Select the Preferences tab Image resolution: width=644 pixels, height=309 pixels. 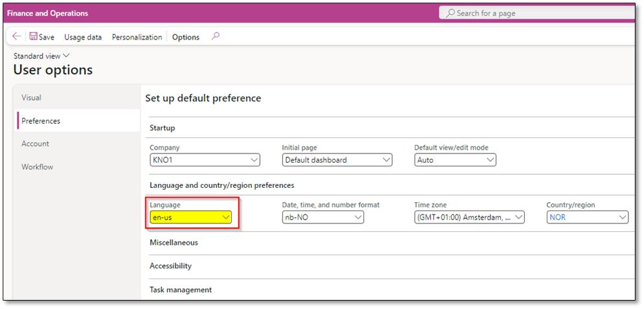tap(41, 121)
